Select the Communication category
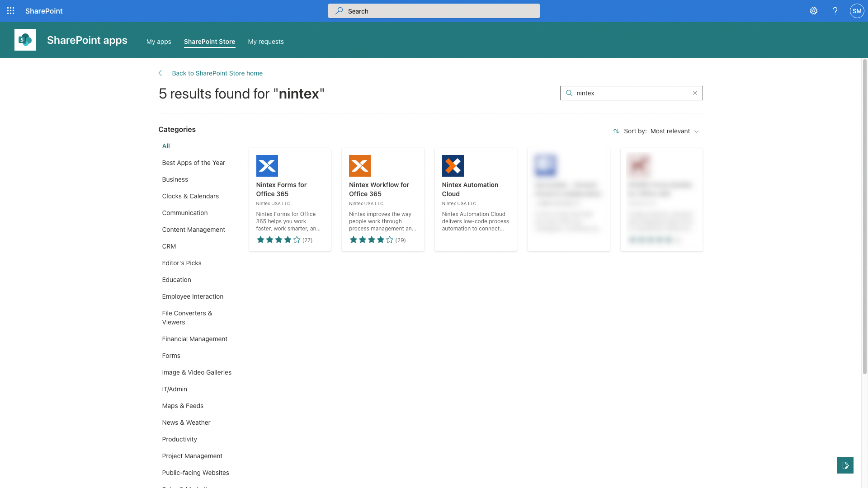This screenshot has width=868, height=488. (185, 213)
